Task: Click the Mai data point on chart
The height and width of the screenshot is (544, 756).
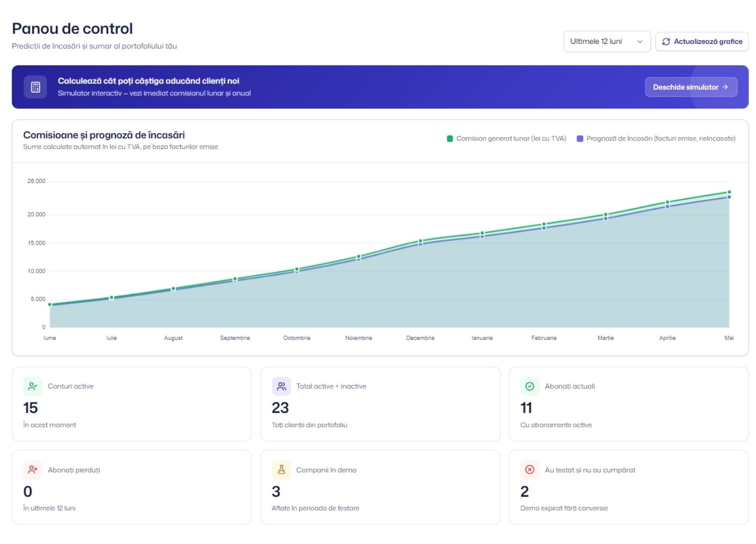Action: pyautogui.click(x=729, y=192)
